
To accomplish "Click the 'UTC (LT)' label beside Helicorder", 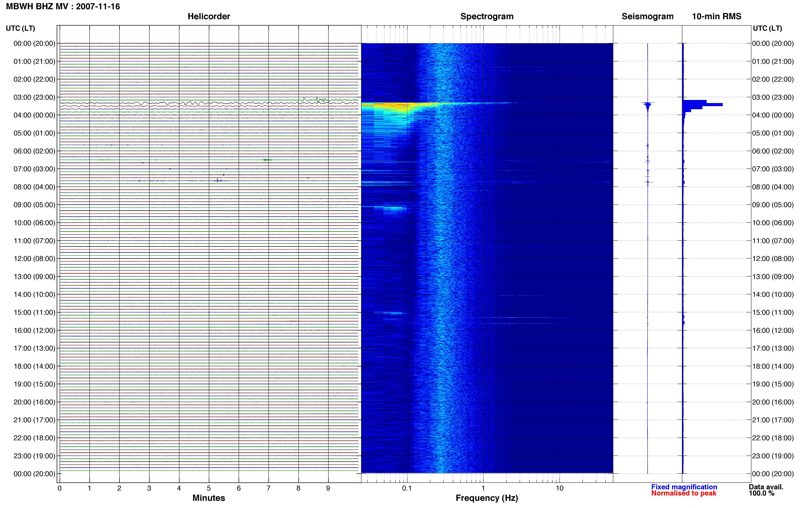I will [21, 28].
